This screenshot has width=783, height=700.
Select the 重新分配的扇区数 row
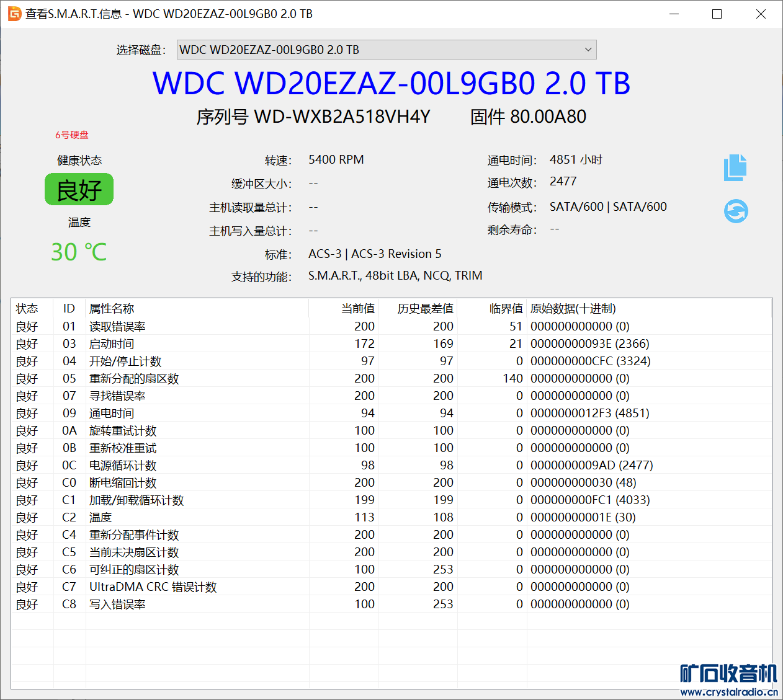click(x=391, y=378)
